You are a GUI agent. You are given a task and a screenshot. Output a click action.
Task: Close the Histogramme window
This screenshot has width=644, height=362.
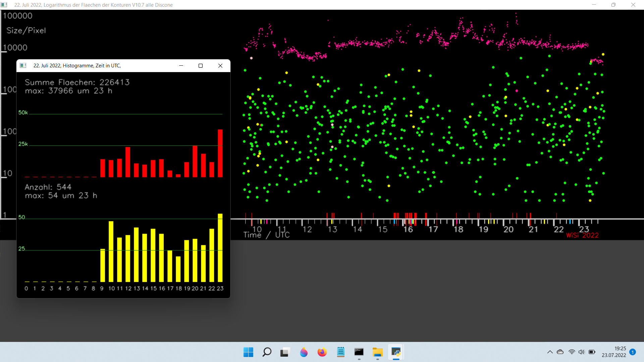click(220, 66)
